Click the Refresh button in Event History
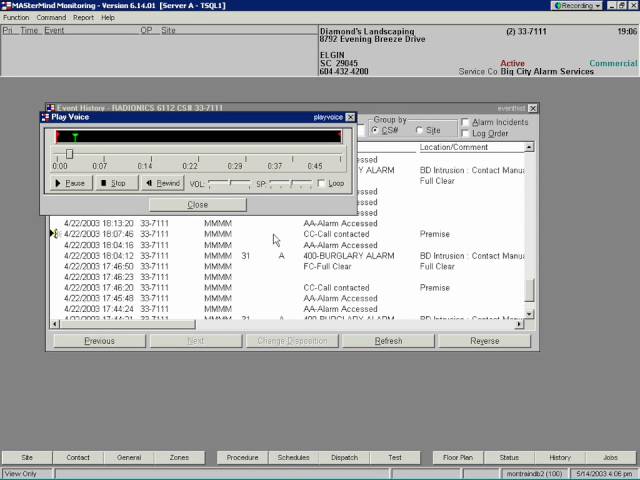This screenshot has width=640, height=480. (x=388, y=341)
